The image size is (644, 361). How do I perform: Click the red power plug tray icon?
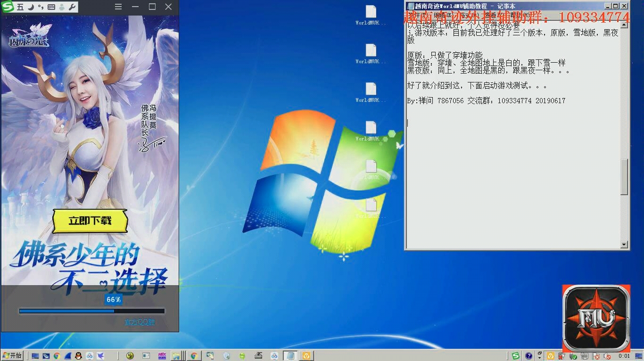pos(561,356)
